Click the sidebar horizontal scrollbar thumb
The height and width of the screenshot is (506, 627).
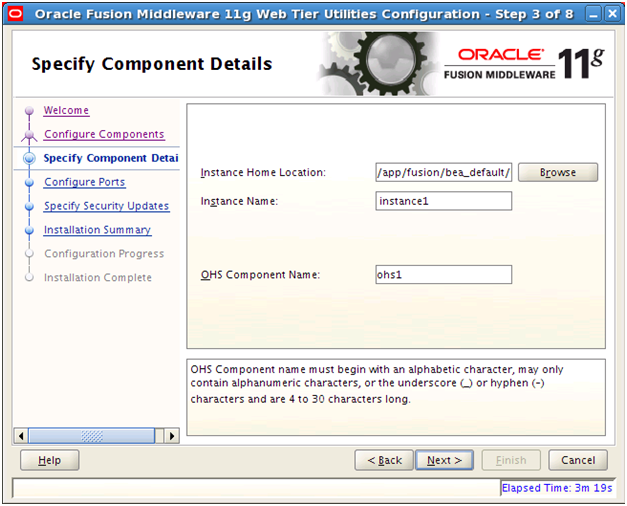coord(92,436)
